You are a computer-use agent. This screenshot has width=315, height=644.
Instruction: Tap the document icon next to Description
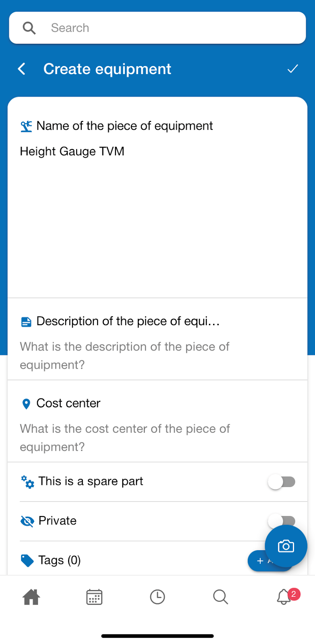click(x=26, y=321)
